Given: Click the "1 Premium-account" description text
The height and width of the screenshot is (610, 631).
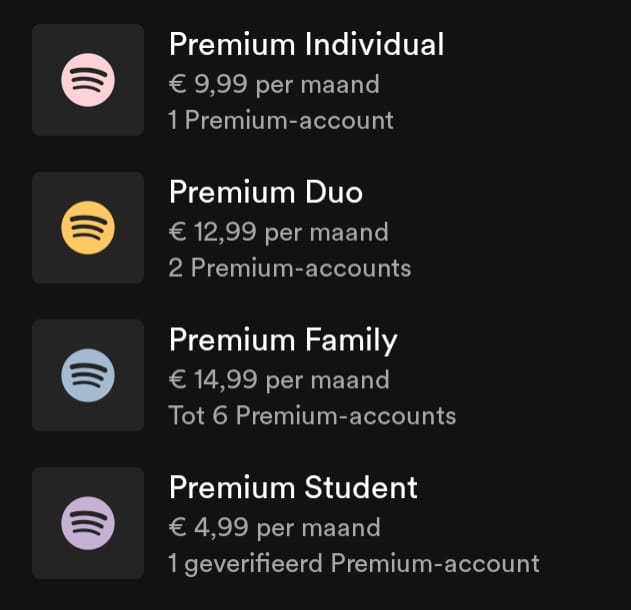Looking at the screenshot, I should pos(281,121).
